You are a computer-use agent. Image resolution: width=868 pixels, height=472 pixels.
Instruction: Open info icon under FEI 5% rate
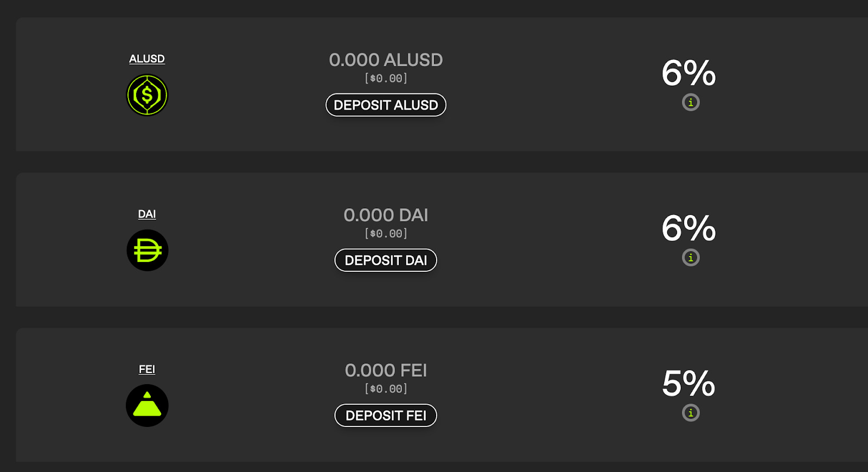[691, 412]
